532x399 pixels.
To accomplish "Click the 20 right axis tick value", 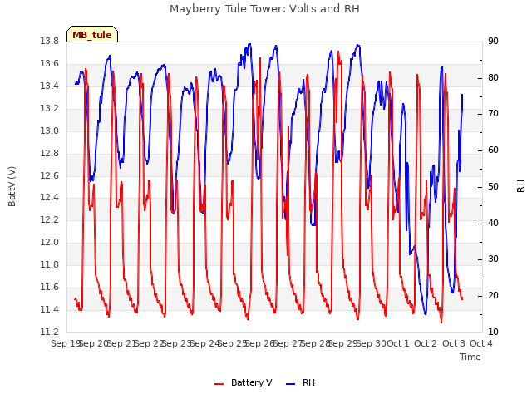I will pos(493,296).
